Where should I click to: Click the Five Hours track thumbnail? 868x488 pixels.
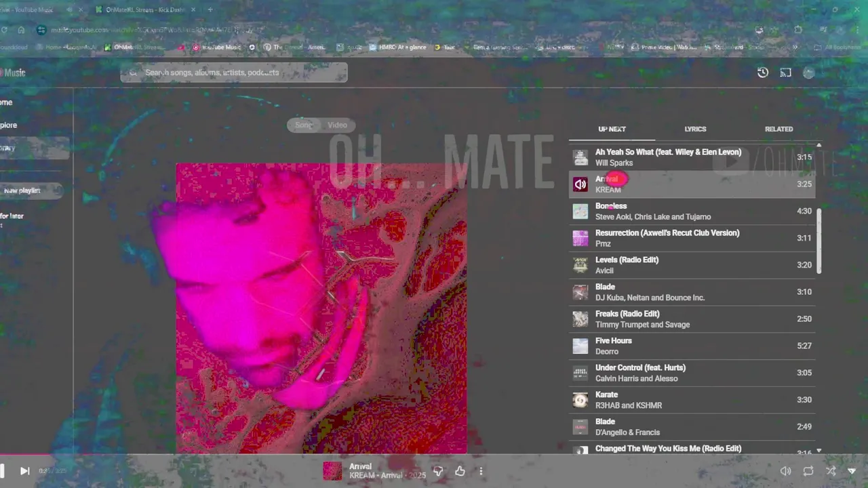(x=580, y=346)
